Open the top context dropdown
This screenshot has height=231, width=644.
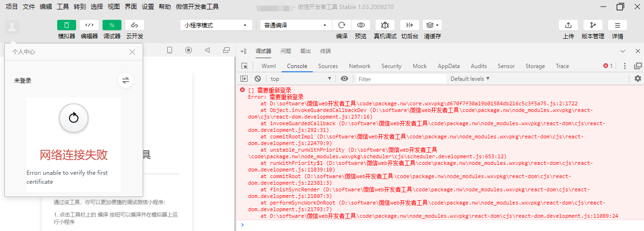point(301,79)
